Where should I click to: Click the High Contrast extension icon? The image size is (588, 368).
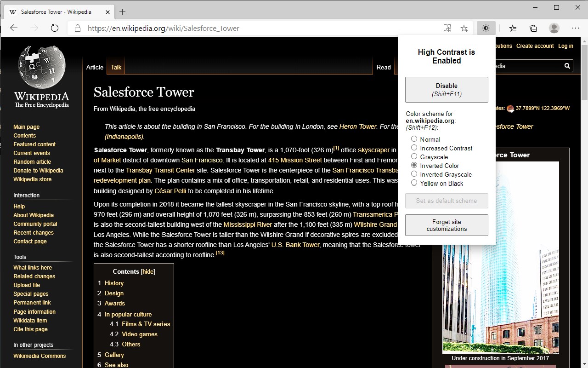486,28
